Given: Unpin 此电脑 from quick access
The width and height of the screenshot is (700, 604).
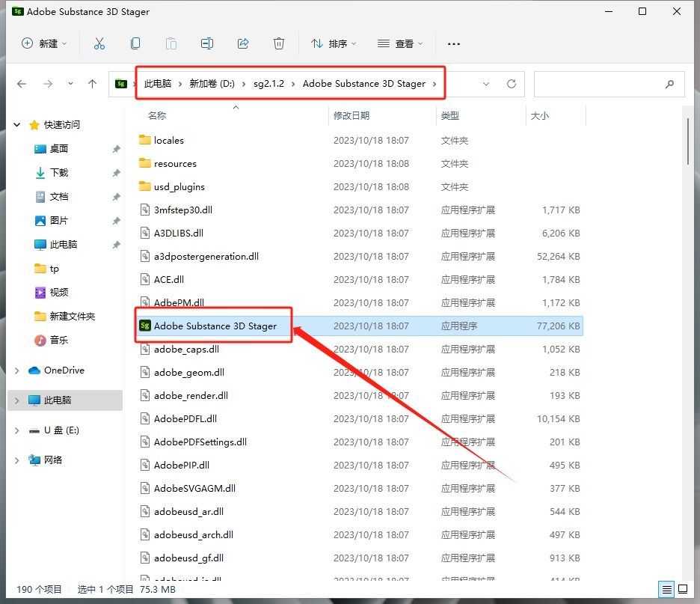Looking at the screenshot, I should point(117,245).
